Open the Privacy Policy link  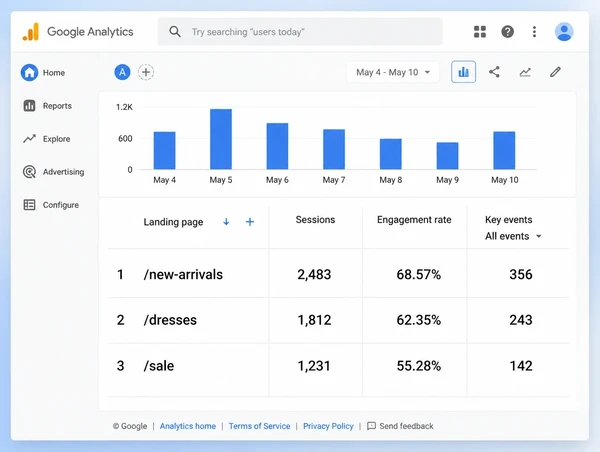click(328, 426)
